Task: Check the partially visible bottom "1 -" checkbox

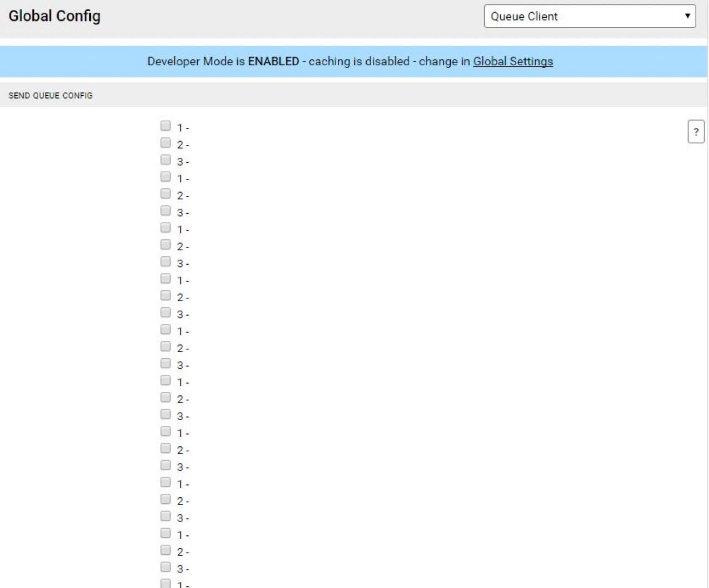Action: click(x=166, y=584)
